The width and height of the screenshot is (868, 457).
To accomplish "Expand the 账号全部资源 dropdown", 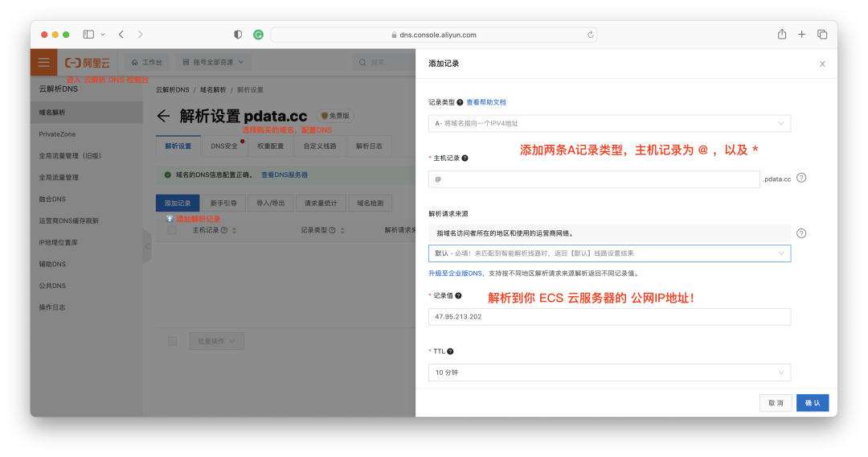I will point(213,63).
